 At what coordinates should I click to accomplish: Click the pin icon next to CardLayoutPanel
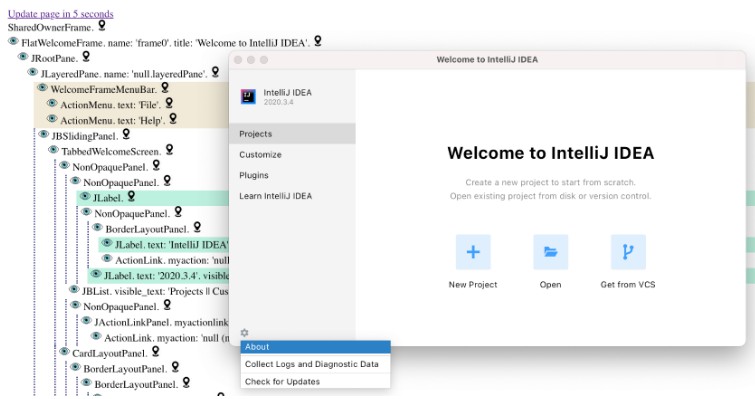tap(156, 351)
